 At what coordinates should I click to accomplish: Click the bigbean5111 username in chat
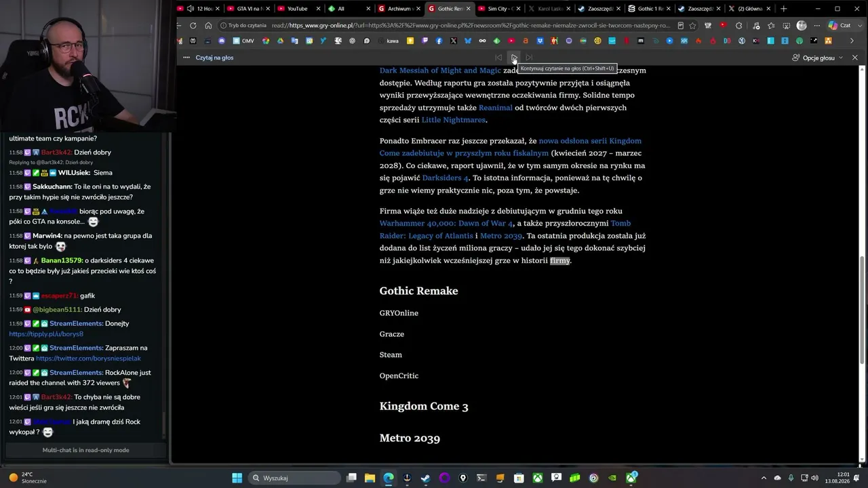(56, 310)
